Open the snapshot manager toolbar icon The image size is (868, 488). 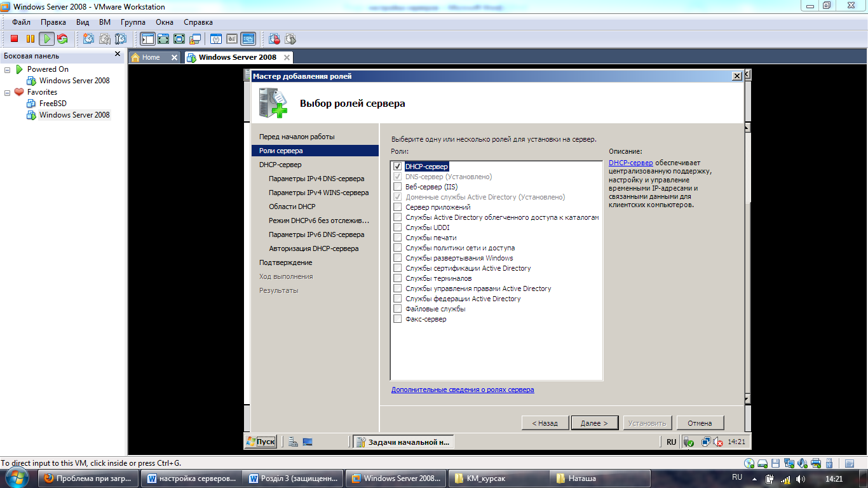coord(120,39)
